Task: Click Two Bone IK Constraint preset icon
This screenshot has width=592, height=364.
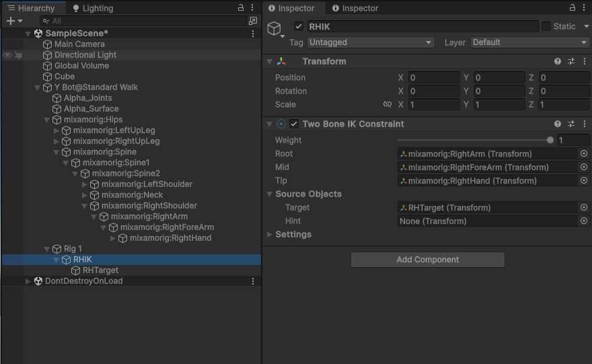Action: pos(571,124)
